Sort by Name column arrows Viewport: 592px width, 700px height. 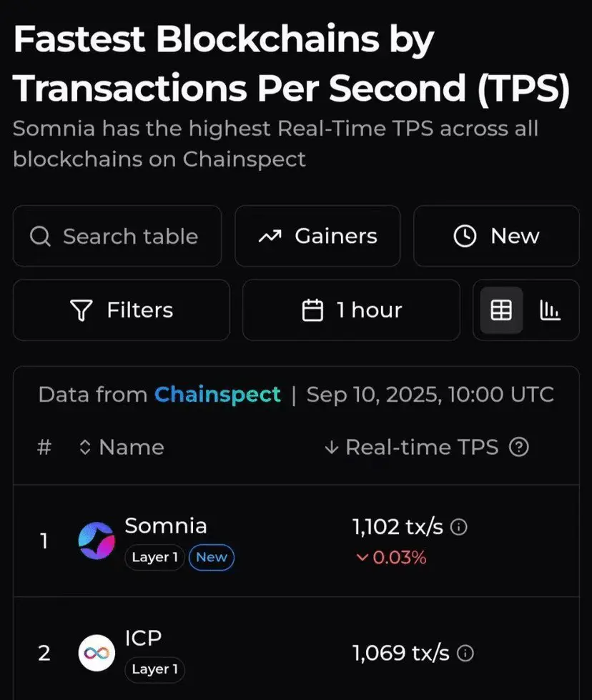click(85, 447)
